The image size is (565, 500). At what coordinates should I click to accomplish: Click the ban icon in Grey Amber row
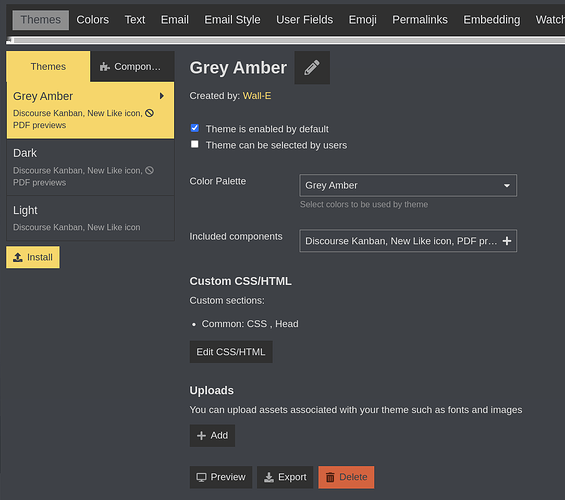[x=149, y=113]
